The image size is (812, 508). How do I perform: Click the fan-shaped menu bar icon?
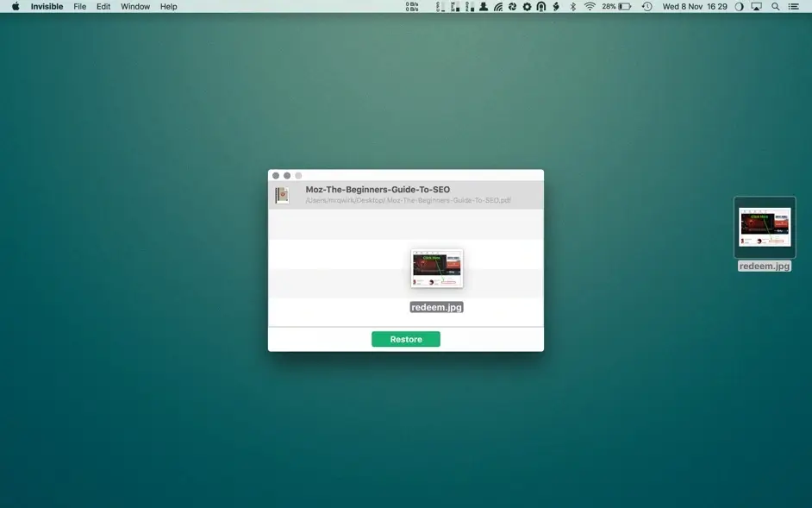pyautogui.click(x=512, y=7)
